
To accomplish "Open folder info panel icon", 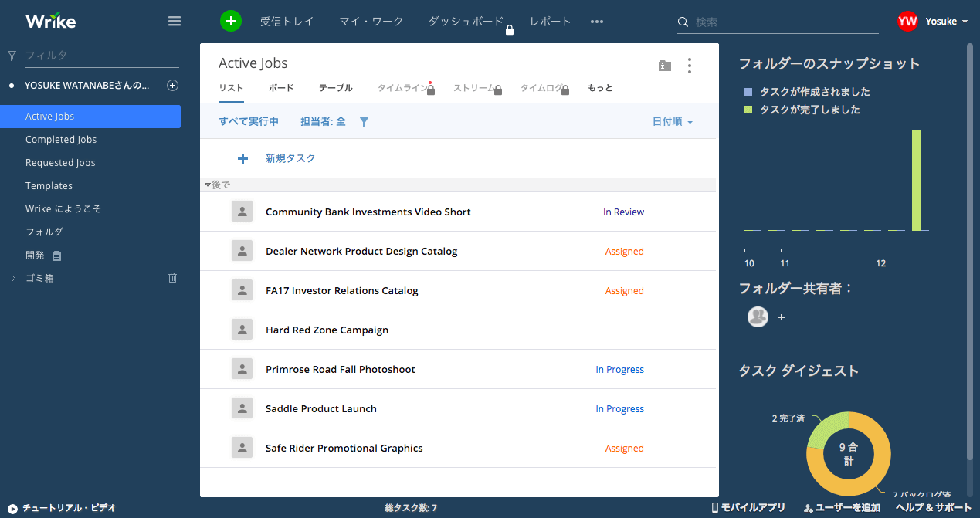I will [x=664, y=66].
